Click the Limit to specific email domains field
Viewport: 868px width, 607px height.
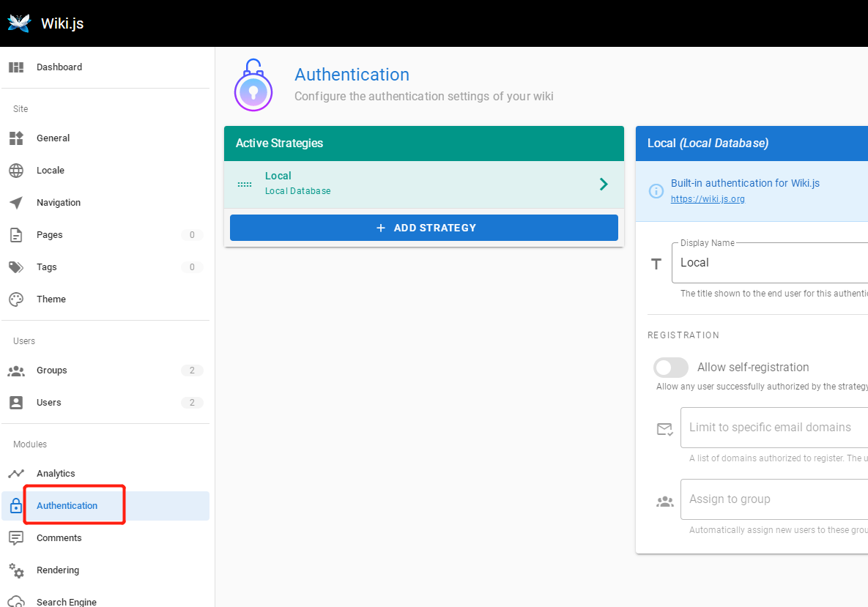coord(774,427)
